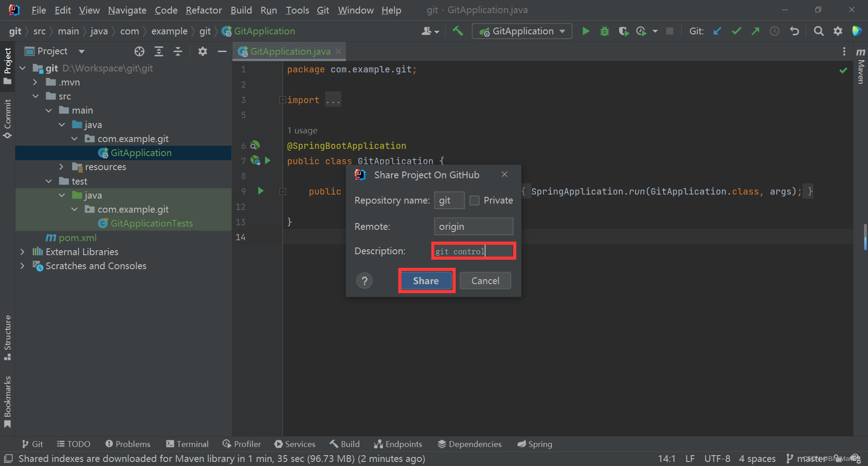Open the Profile run icon
868x466 pixels.
point(641,31)
